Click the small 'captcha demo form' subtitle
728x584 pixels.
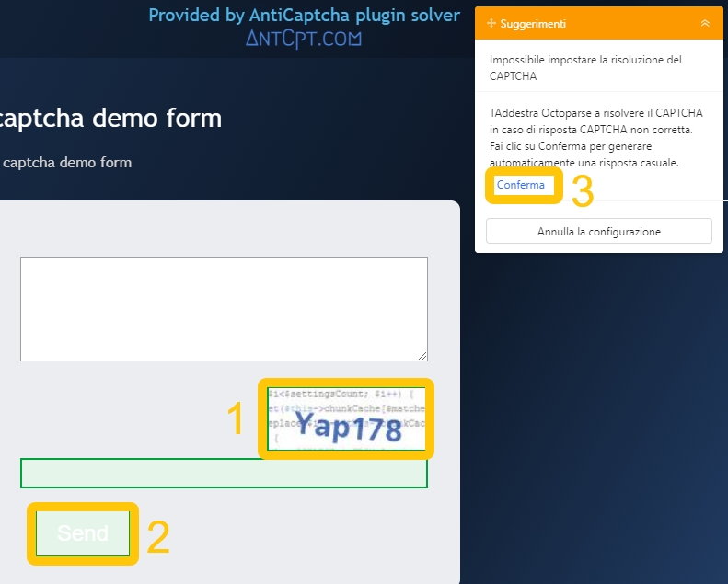pos(67,163)
